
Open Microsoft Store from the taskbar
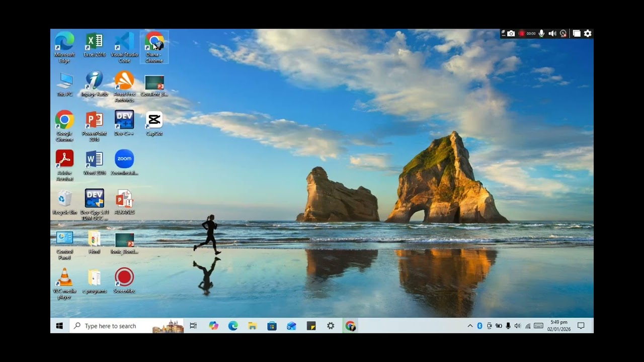pos(272,326)
